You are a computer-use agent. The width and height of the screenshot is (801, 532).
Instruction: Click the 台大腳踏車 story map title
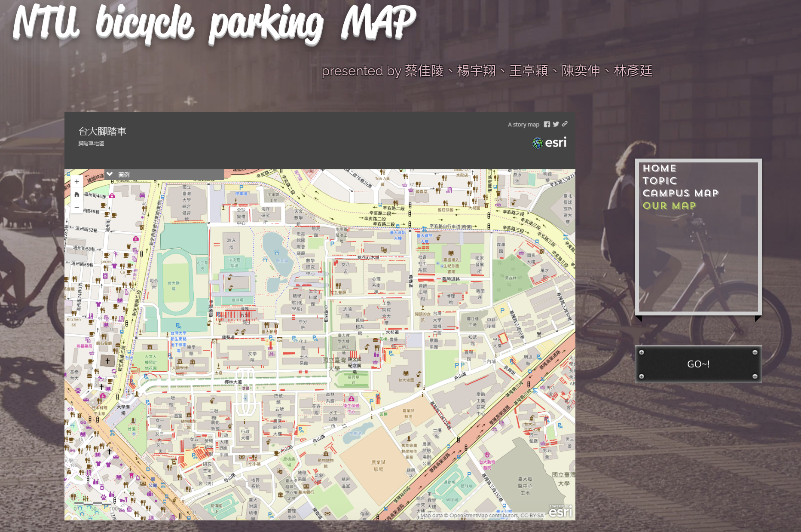(x=102, y=131)
